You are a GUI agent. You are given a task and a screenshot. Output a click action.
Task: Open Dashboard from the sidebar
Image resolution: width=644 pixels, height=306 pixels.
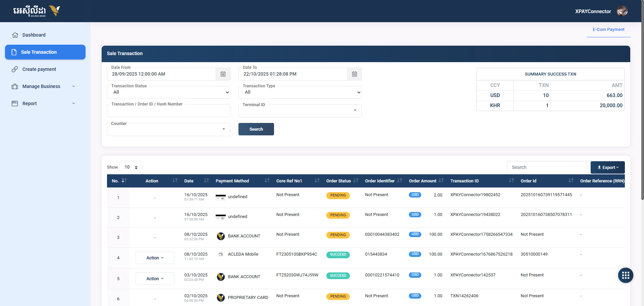coord(34,35)
